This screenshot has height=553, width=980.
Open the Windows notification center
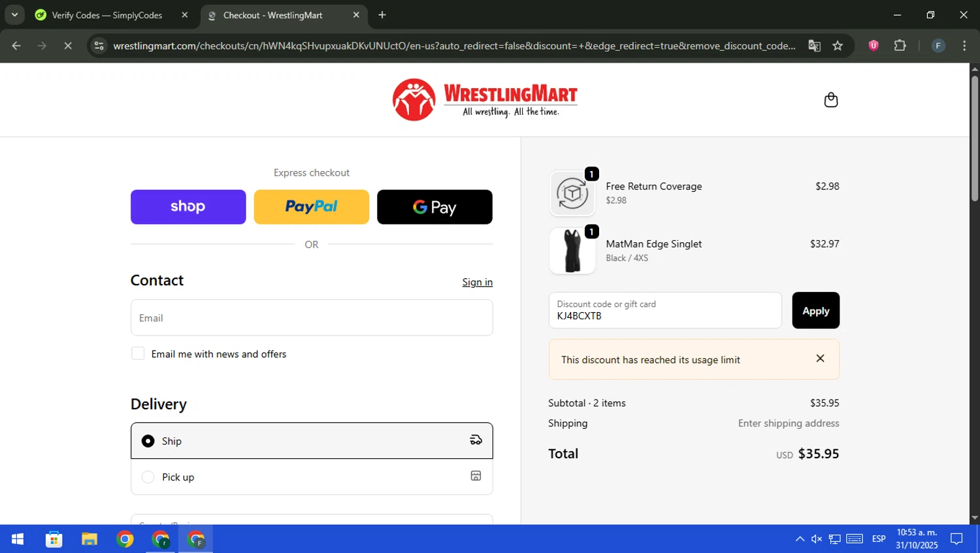click(956, 539)
